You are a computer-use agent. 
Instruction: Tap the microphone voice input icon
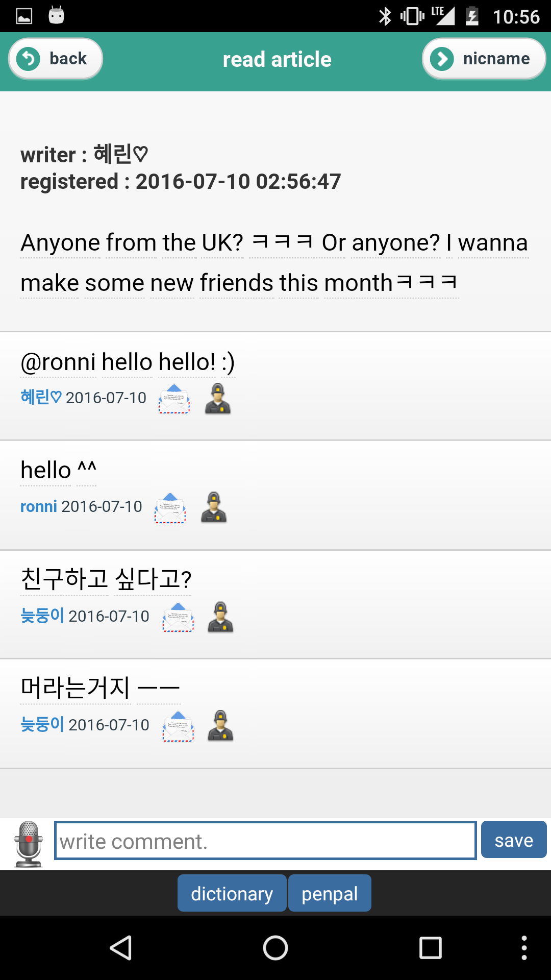[29, 844]
